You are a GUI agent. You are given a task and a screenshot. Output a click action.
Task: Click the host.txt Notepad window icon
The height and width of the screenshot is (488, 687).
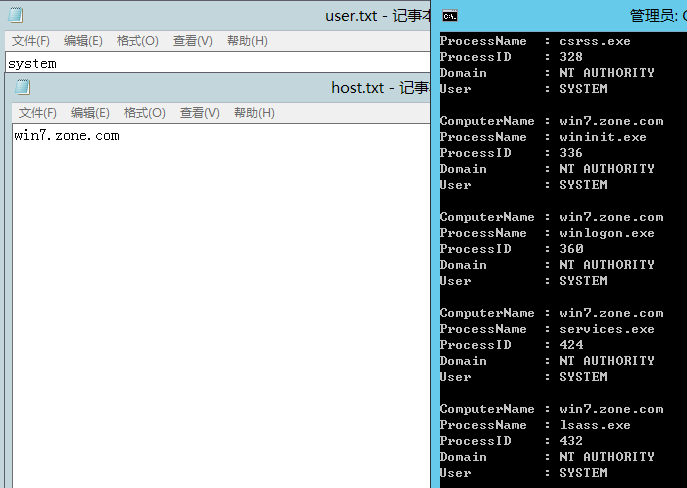23,88
